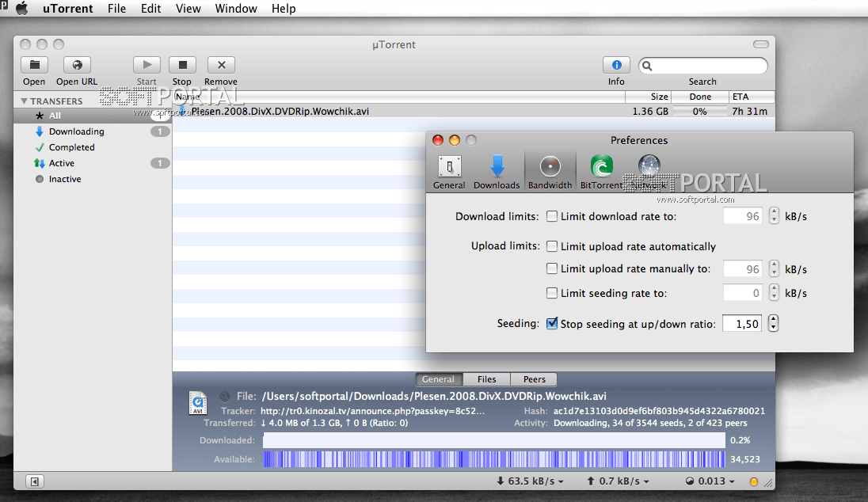The height and width of the screenshot is (502, 868).
Task: Click the tracker URL text
Action: tap(372, 411)
